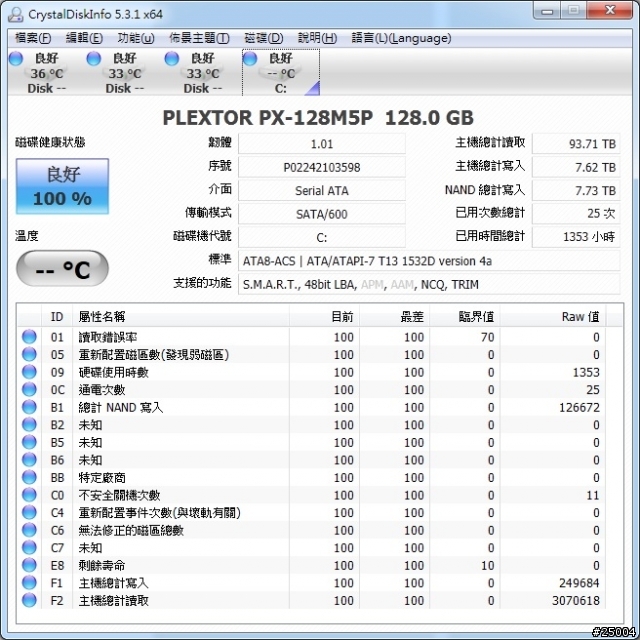Click threshold value 70 in row 01

tap(488, 337)
